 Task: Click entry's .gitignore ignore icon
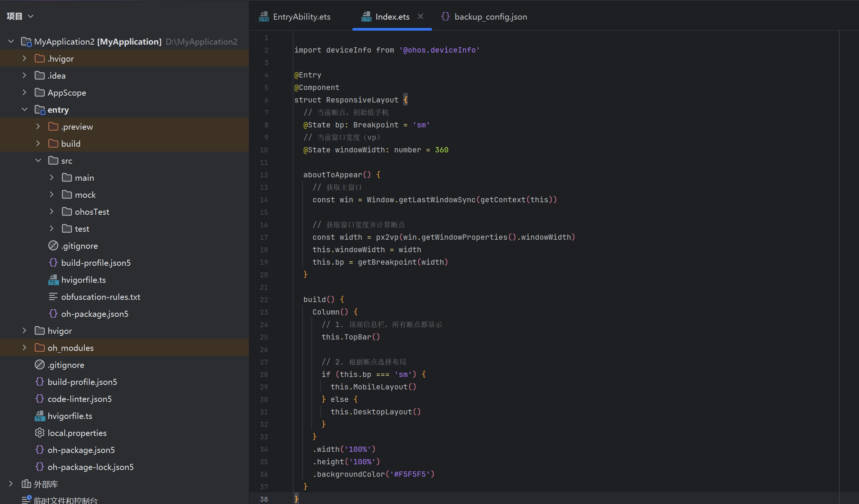coord(53,245)
